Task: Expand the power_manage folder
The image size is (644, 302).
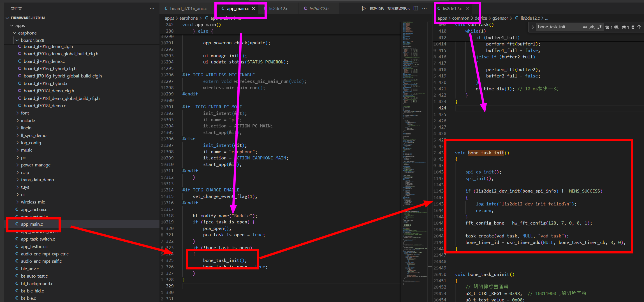Action: point(36,165)
